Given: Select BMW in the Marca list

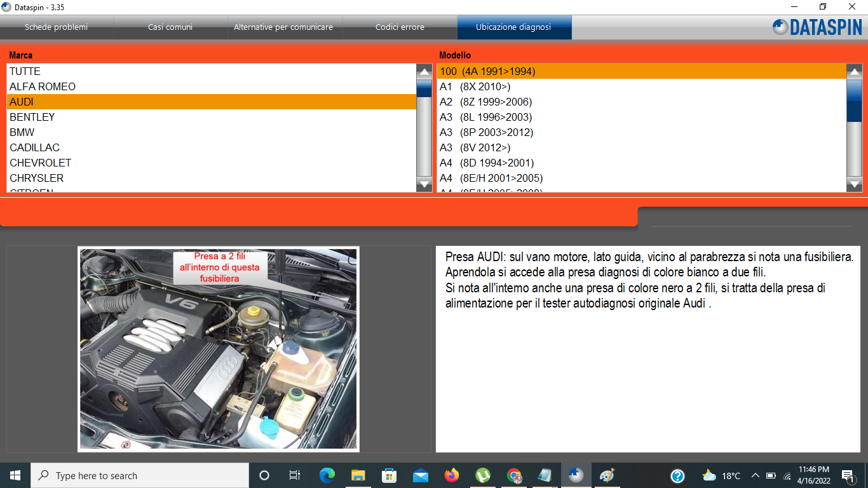Looking at the screenshot, I should (x=22, y=132).
